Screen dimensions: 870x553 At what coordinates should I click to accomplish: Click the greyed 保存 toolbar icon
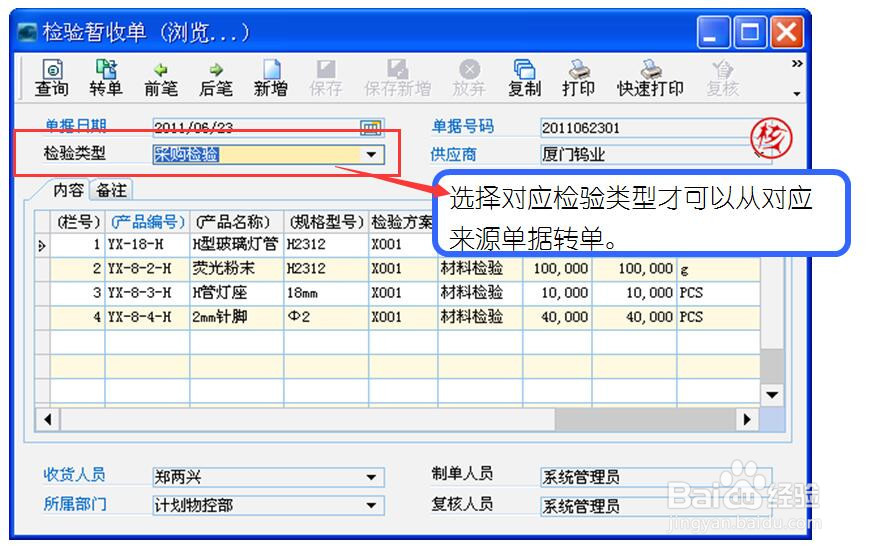click(x=326, y=78)
